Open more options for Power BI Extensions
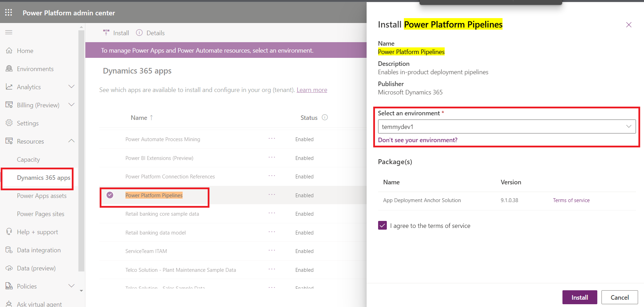The width and height of the screenshot is (644, 307). (x=272, y=158)
